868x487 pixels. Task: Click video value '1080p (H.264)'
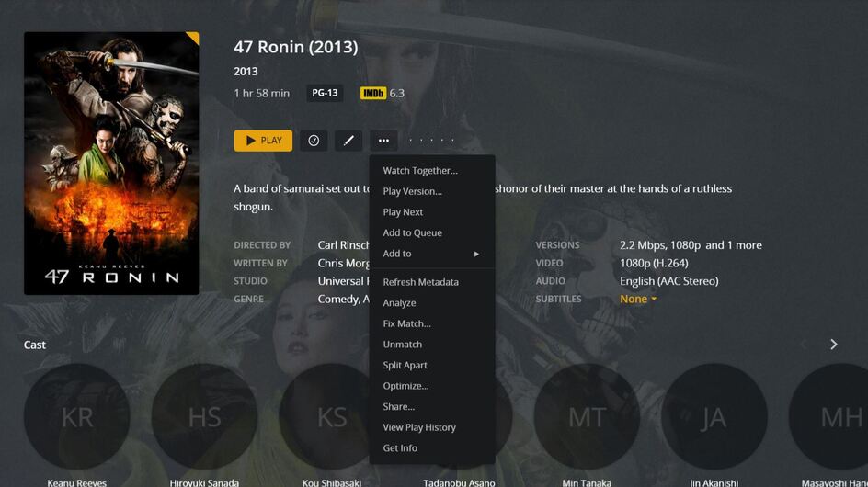[x=654, y=264]
